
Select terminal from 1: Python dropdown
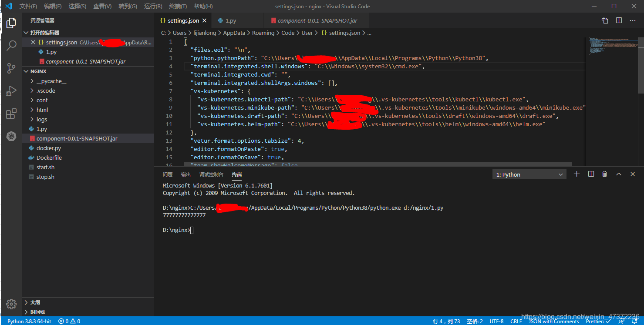click(x=529, y=174)
